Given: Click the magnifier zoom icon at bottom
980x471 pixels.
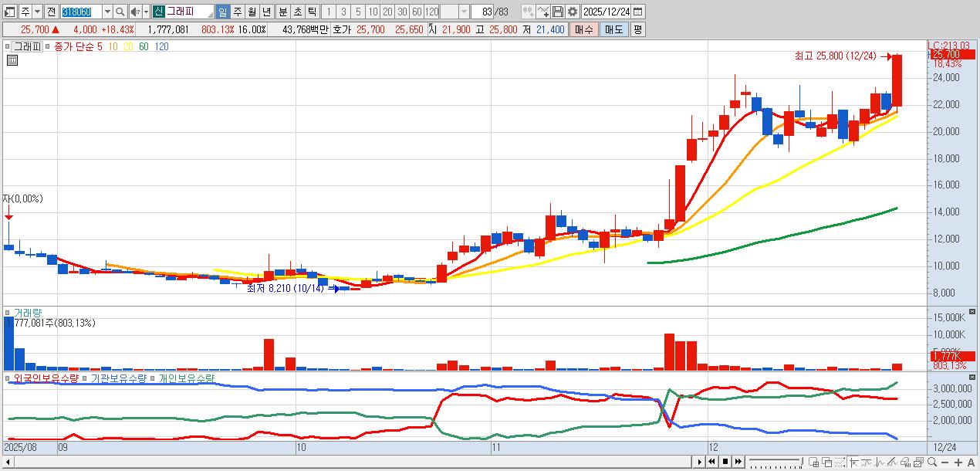Looking at the screenshot, I should pos(931,462).
